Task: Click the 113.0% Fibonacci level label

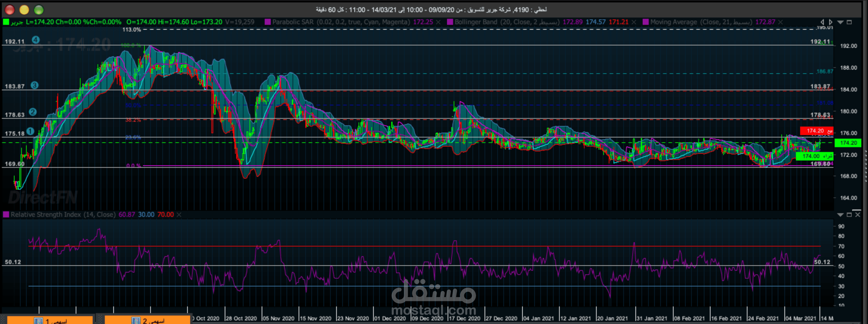Action: click(x=131, y=30)
